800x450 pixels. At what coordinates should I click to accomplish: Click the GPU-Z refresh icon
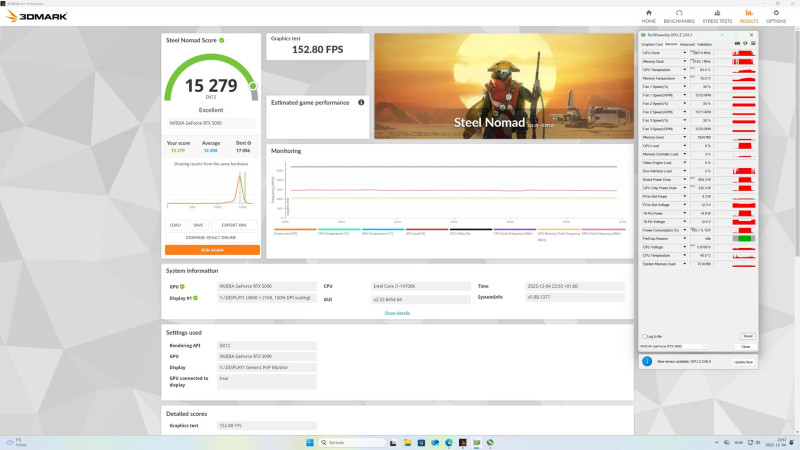pyautogui.click(x=745, y=44)
